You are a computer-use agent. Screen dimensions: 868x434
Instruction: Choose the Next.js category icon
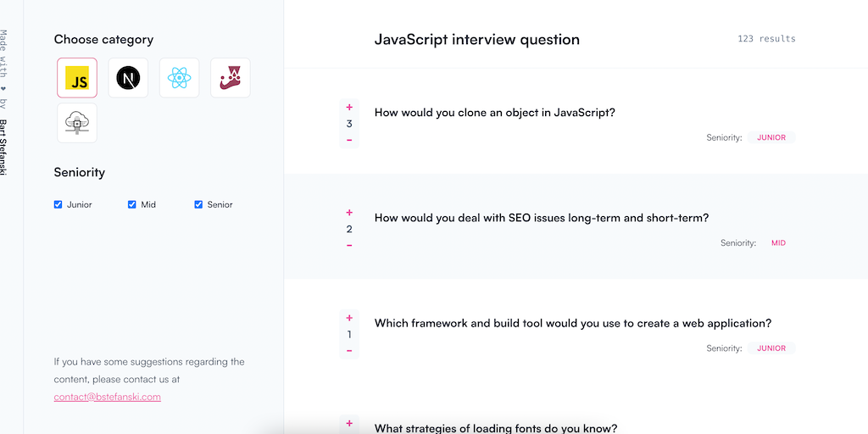coord(128,78)
